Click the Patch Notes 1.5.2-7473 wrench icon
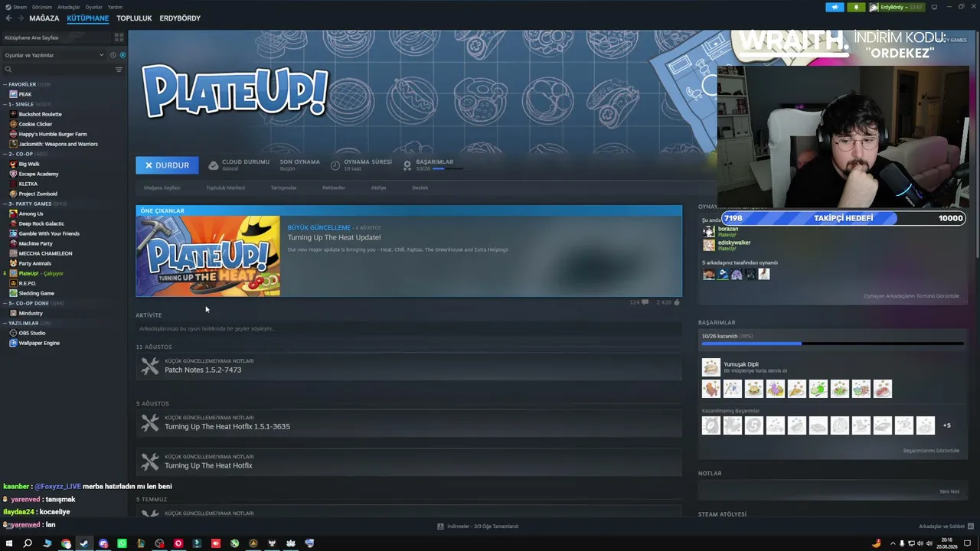 (150, 366)
